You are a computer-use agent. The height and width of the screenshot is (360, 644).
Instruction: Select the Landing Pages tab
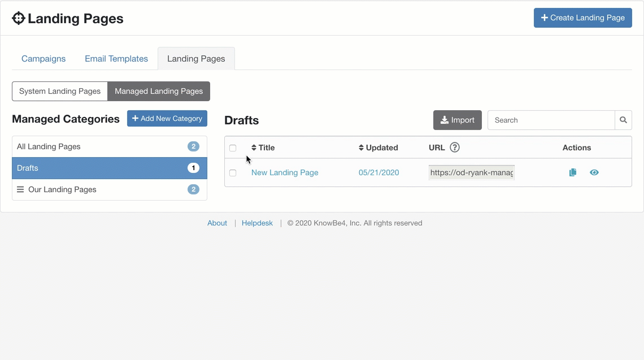(196, 59)
